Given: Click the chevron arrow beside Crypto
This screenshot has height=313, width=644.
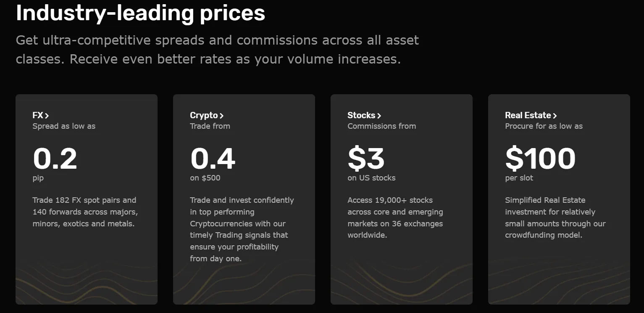Looking at the screenshot, I should coord(221,116).
